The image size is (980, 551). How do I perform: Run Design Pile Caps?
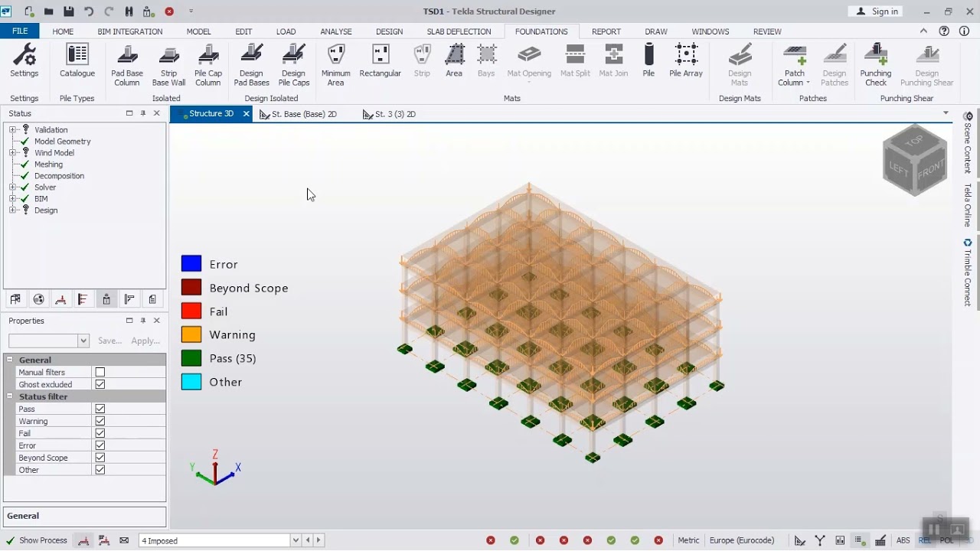click(x=293, y=65)
